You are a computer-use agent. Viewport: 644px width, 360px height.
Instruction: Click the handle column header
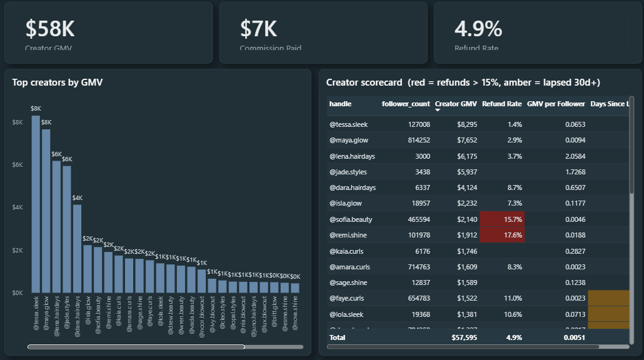coord(340,104)
